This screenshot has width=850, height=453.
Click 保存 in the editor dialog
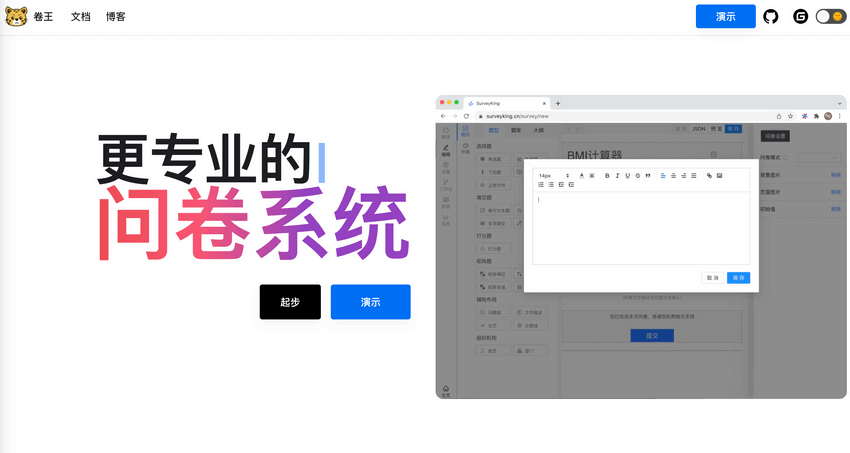(738, 277)
